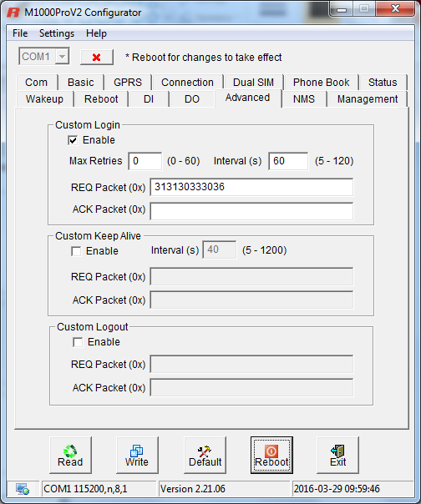Click the Reboot button at the bottom
Image resolution: width=421 pixels, height=504 pixels.
click(271, 455)
